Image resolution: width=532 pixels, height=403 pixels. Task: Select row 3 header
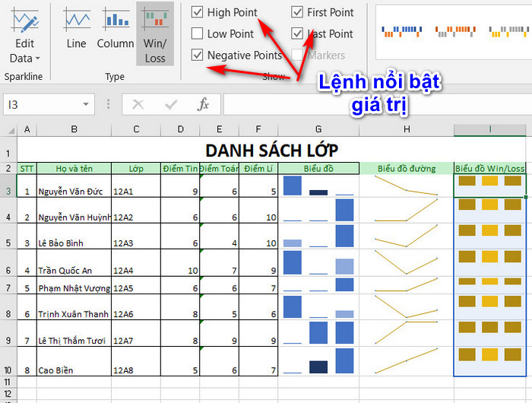(8, 186)
